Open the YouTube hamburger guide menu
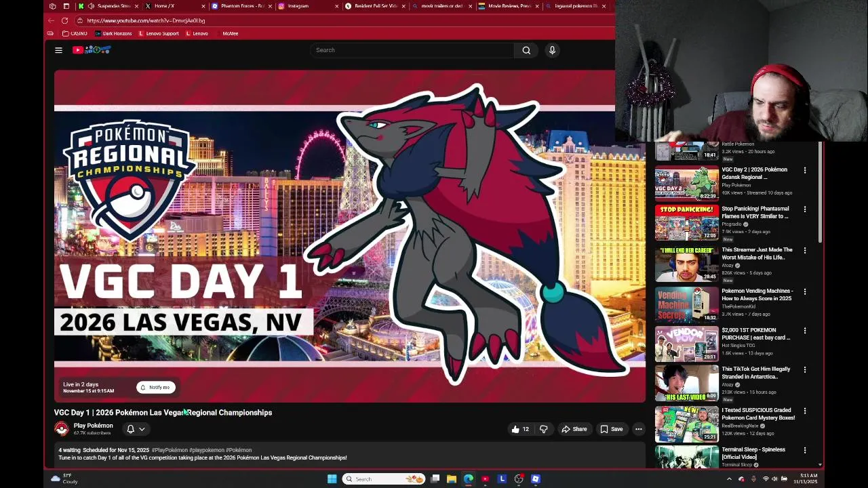Image resolution: width=868 pixels, height=488 pixels. (58, 50)
